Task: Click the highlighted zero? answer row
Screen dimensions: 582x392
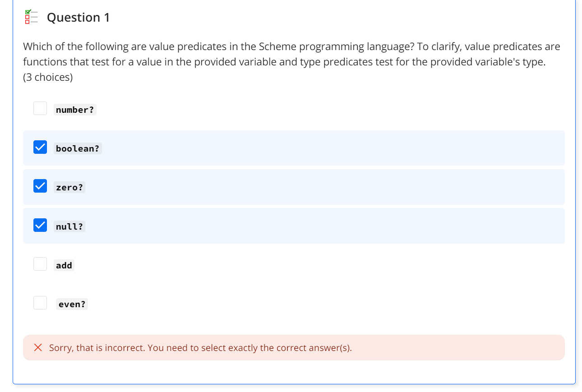Action: point(293,187)
